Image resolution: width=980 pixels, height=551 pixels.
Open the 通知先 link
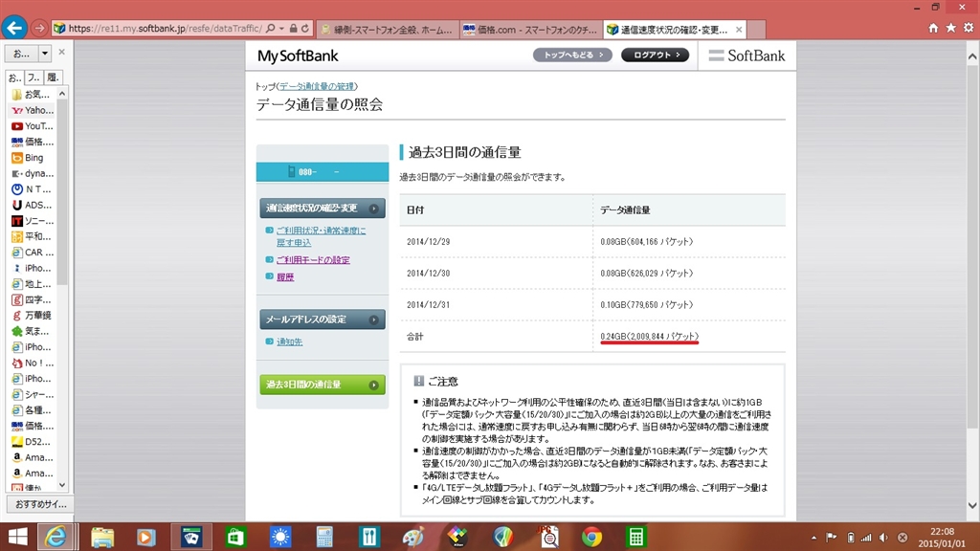click(x=289, y=342)
